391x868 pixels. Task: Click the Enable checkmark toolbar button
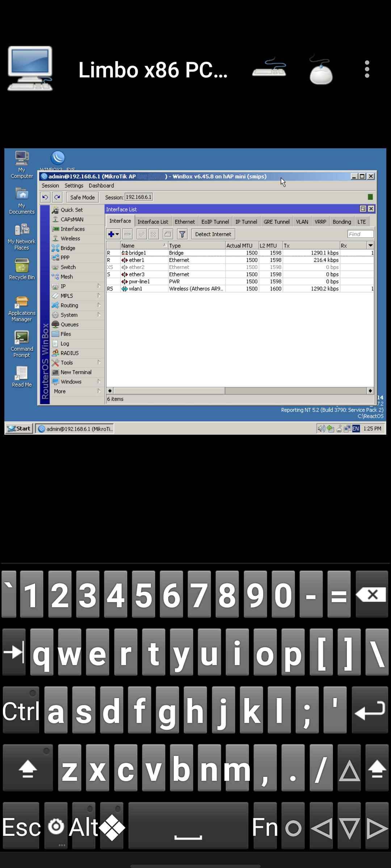(x=141, y=234)
